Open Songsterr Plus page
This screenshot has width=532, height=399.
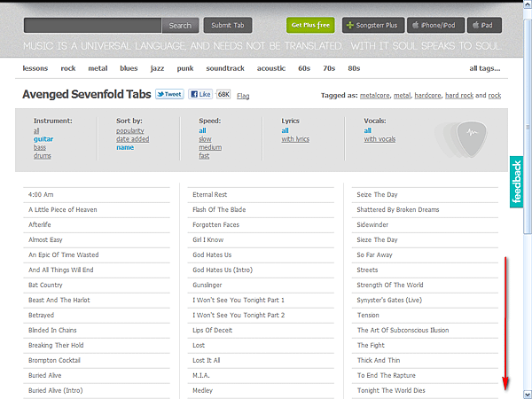(373, 25)
